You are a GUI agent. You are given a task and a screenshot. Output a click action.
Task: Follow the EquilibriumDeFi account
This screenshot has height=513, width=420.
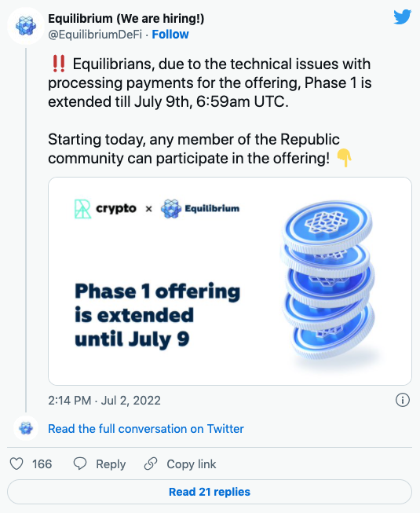[170, 35]
